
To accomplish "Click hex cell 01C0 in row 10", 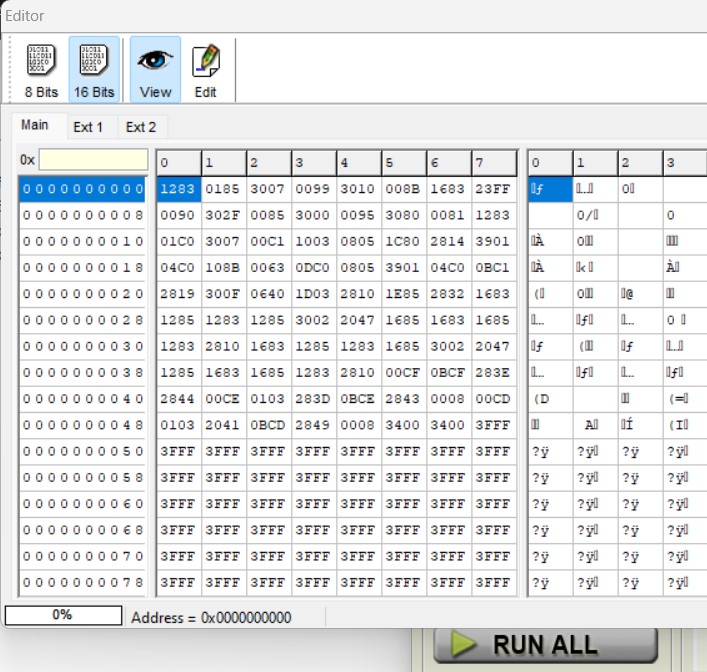I will tap(177, 241).
